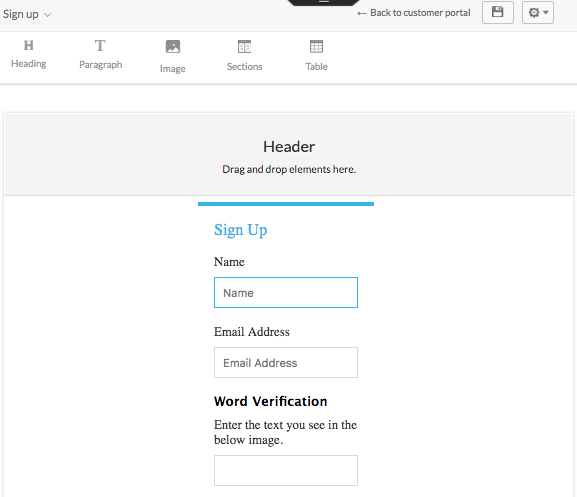
Task: Focus the Email Address input field
Action: (x=286, y=362)
